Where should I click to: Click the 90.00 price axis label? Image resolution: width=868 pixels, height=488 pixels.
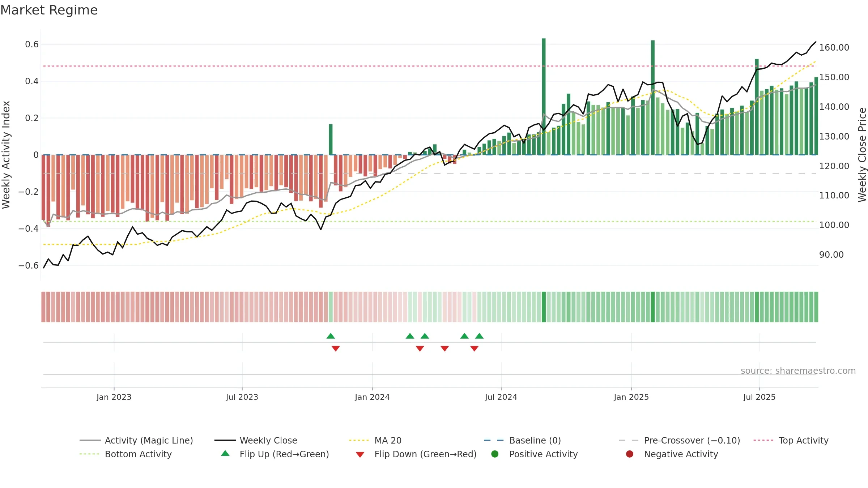coord(831,254)
